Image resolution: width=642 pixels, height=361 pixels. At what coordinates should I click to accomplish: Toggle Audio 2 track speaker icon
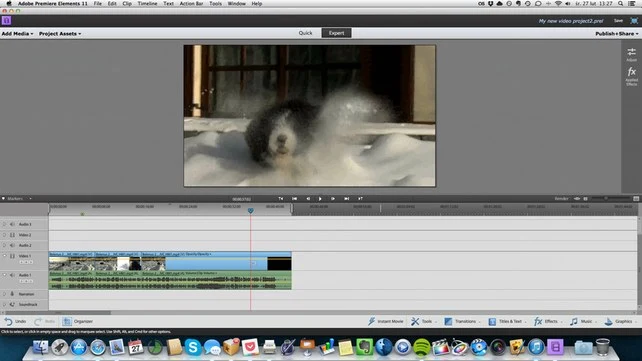click(x=12, y=245)
